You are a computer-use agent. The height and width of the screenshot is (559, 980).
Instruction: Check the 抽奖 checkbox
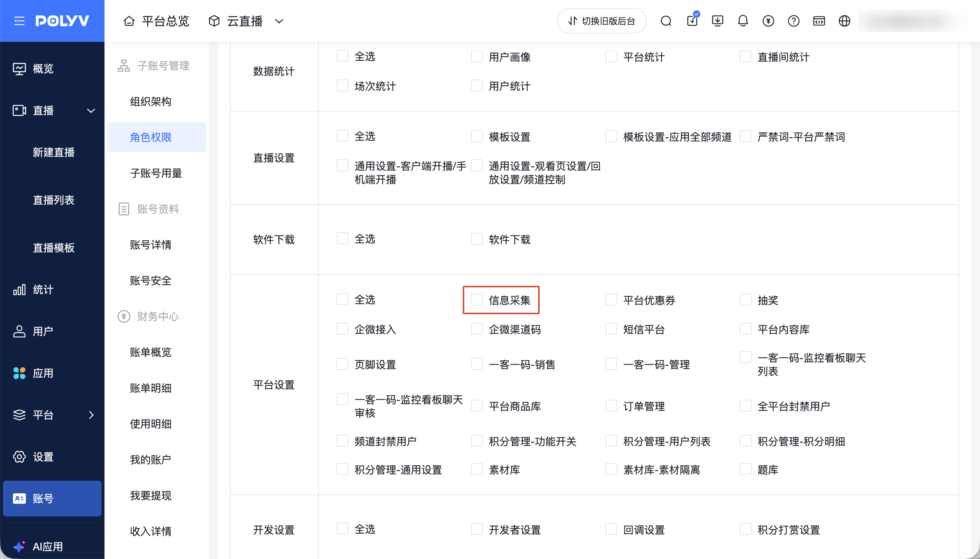(746, 300)
